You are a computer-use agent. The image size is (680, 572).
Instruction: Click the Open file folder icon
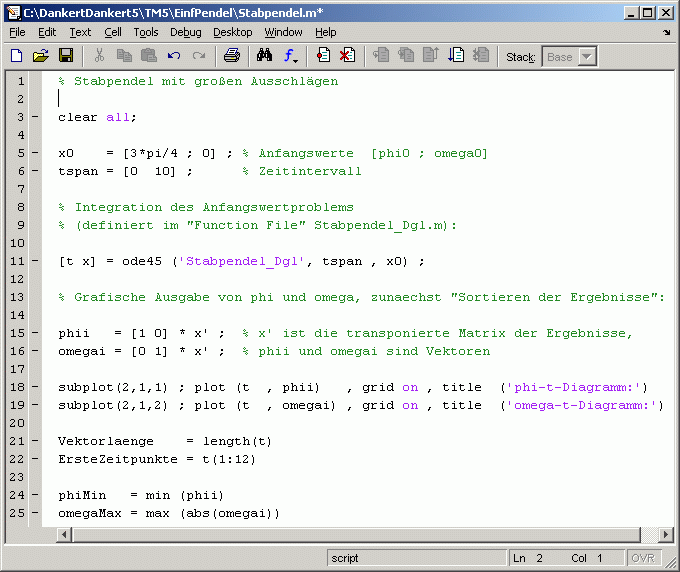41,56
